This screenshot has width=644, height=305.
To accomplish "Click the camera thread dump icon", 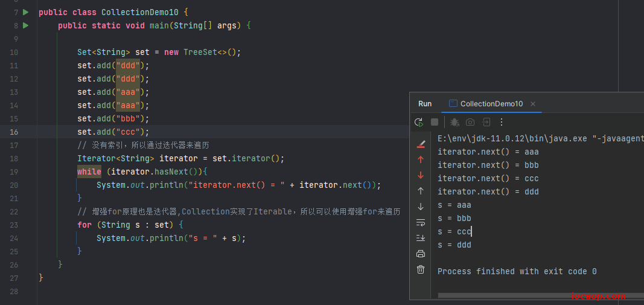I will [x=470, y=122].
